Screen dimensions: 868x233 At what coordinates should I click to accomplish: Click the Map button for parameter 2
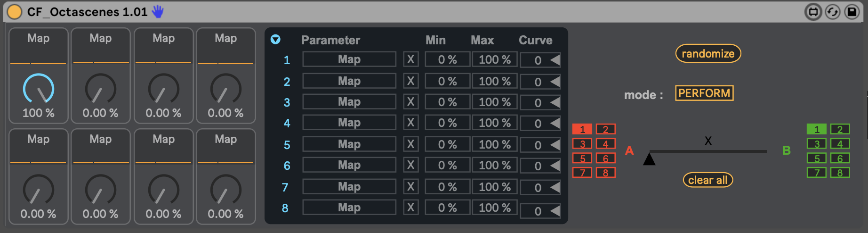tap(349, 81)
